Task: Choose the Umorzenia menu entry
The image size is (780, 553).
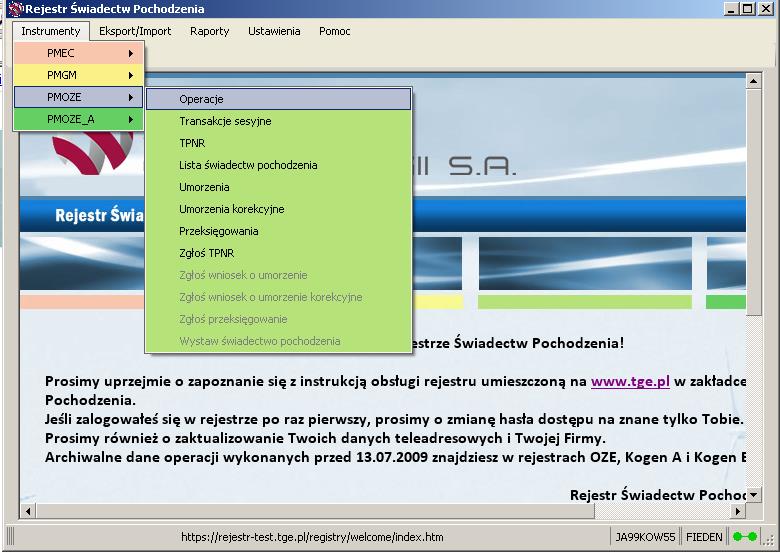Action: tap(279, 187)
